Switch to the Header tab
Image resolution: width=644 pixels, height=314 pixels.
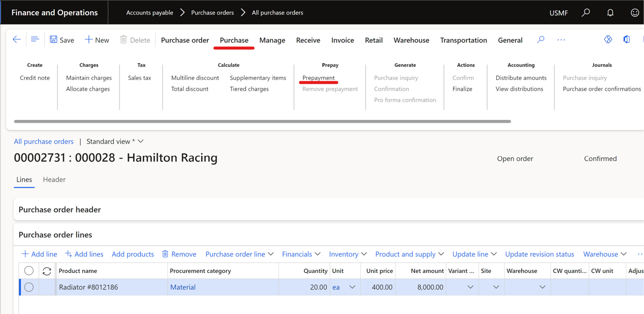coord(54,180)
